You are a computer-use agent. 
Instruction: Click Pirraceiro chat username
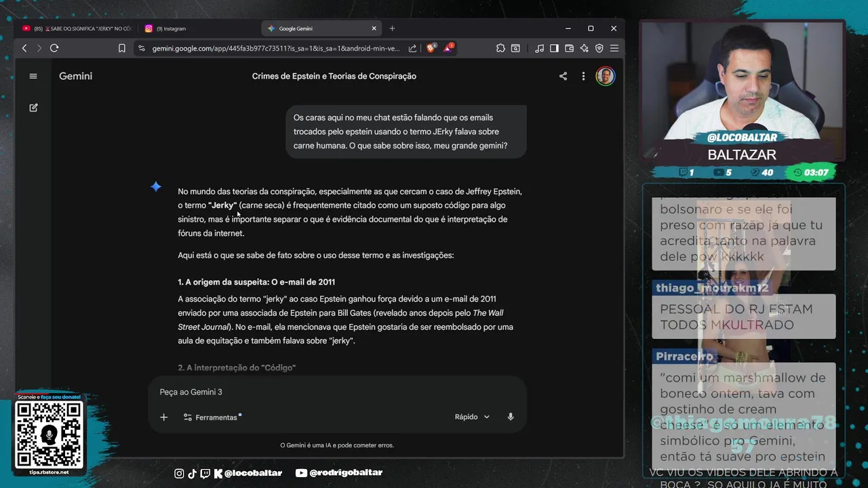pyautogui.click(x=684, y=357)
